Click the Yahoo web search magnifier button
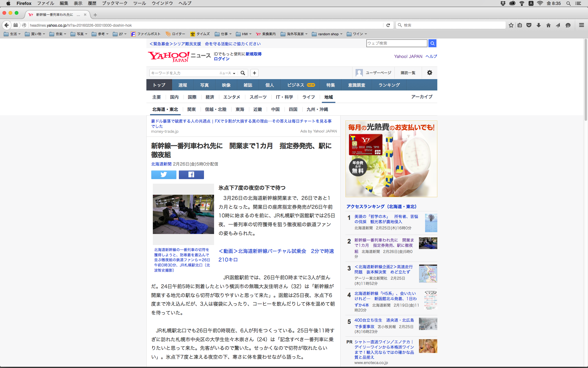This screenshot has width=588, height=368. [x=432, y=44]
